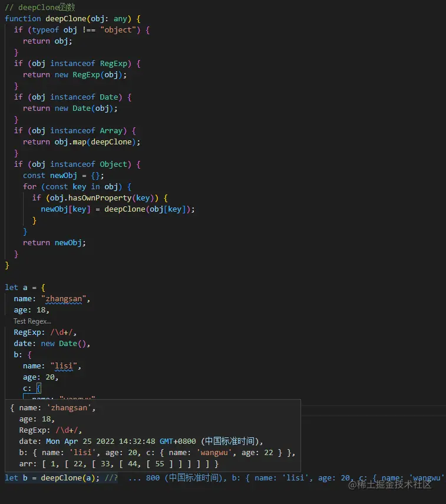Click the 'return newObj;' statement
Image resolution: width=446 pixels, height=504 pixels.
click(x=54, y=243)
